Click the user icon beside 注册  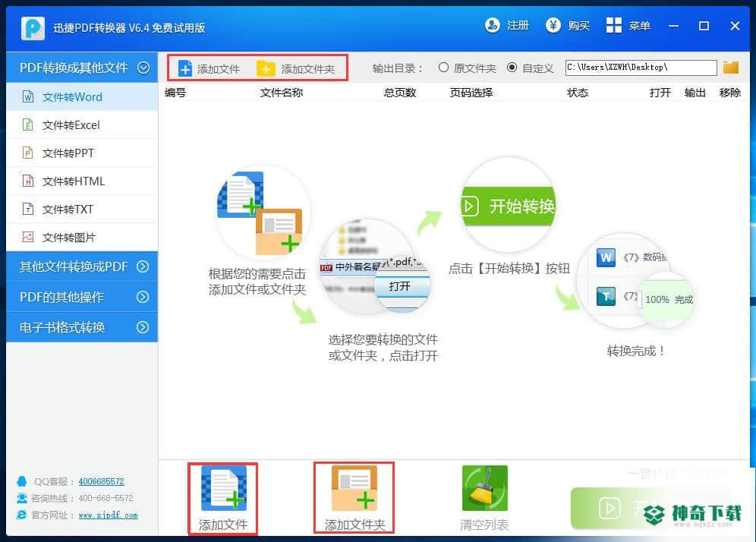493,25
